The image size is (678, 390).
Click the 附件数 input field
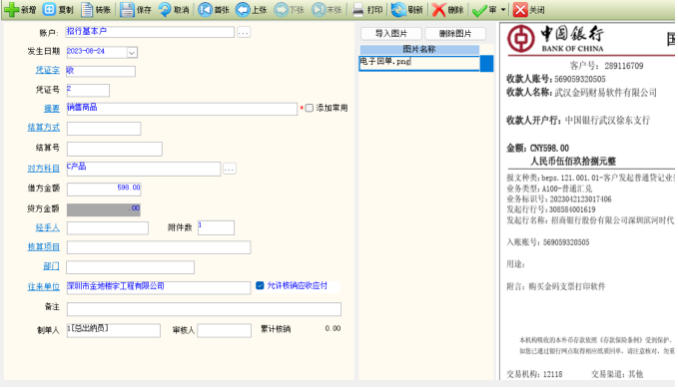pyautogui.click(x=216, y=227)
